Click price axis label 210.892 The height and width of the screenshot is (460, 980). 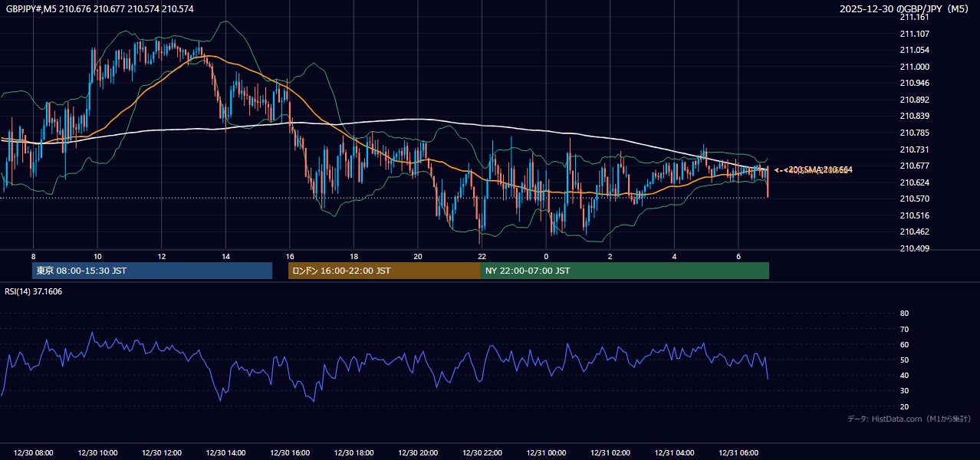[x=914, y=100]
